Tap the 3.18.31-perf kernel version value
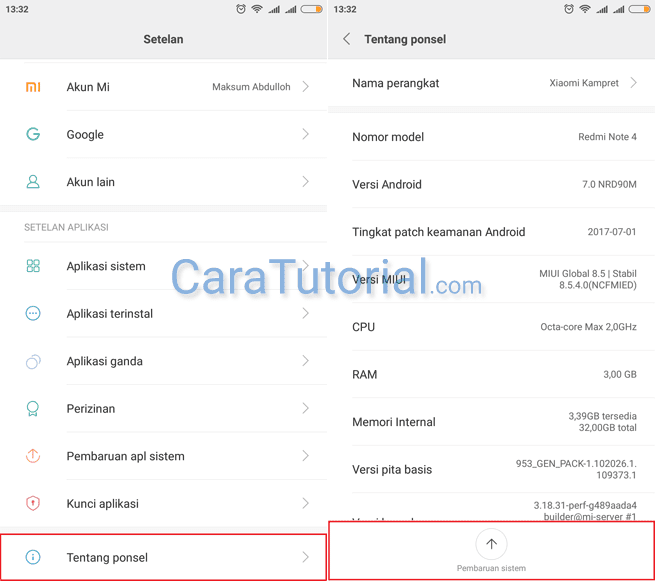Image resolution: width=655 pixels, height=581 pixels. point(585,511)
